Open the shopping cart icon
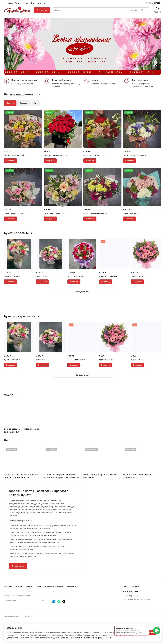The width and height of the screenshot is (167, 644). pyautogui.click(x=159, y=9)
